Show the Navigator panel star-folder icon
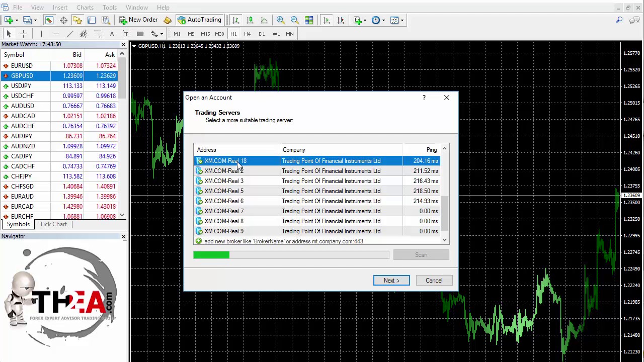This screenshot has width=644, height=362. click(77, 20)
